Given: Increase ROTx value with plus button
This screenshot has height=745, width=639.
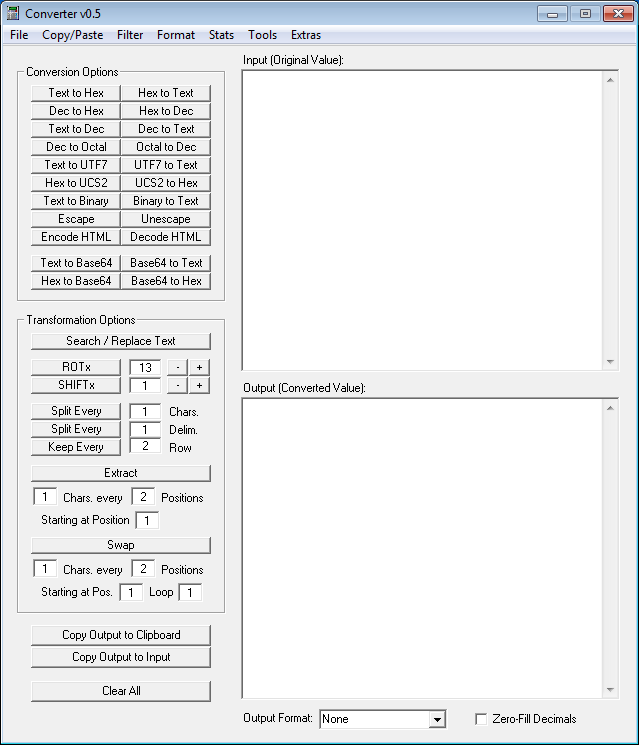Looking at the screenshot, I should coord(200,367).
